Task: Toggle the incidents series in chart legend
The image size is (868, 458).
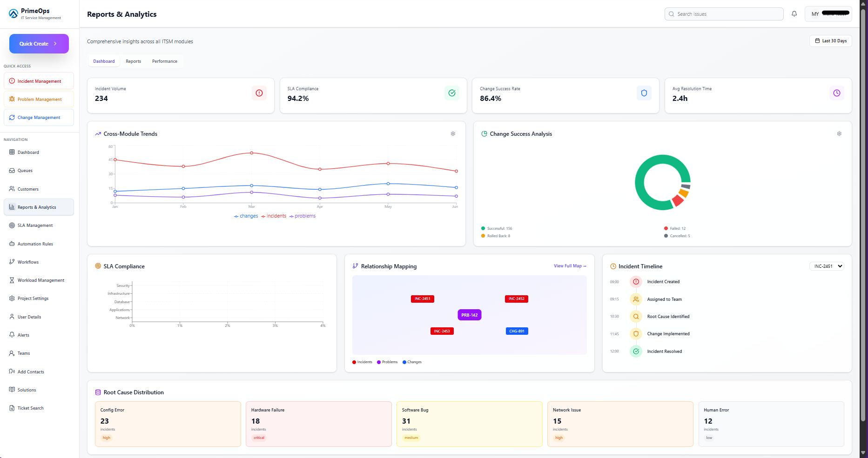Action: tap(274, 216)
